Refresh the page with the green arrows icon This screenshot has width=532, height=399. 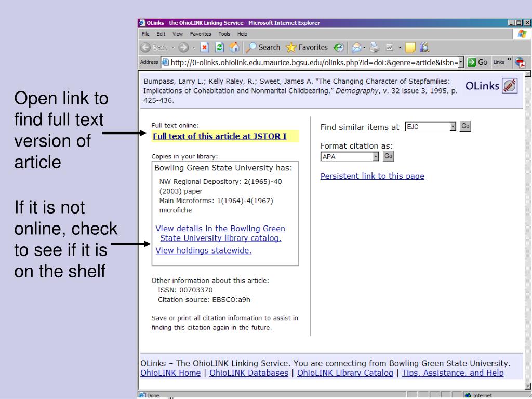coord(220,47)
